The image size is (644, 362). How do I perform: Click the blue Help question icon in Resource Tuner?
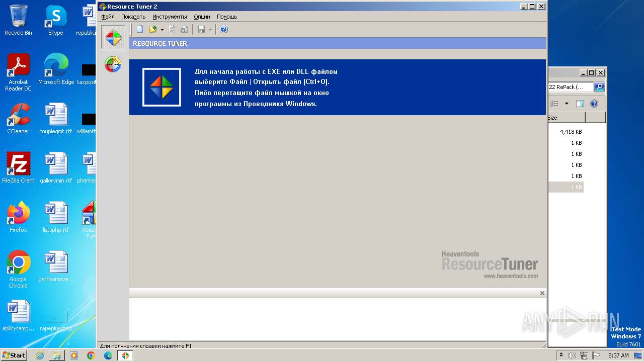[224, 30]
